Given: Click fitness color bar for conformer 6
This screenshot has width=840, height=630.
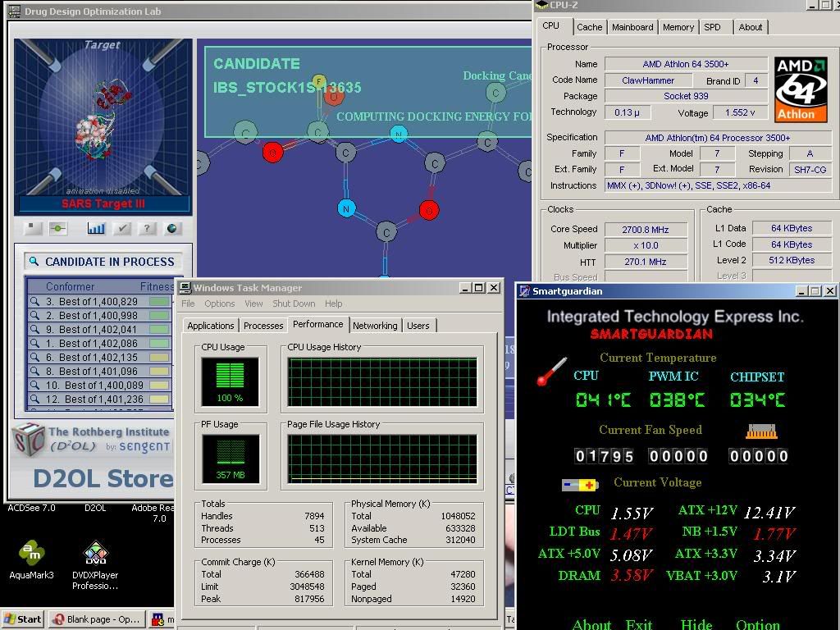Looking at the screenshot, I should (x=159, y=358).
